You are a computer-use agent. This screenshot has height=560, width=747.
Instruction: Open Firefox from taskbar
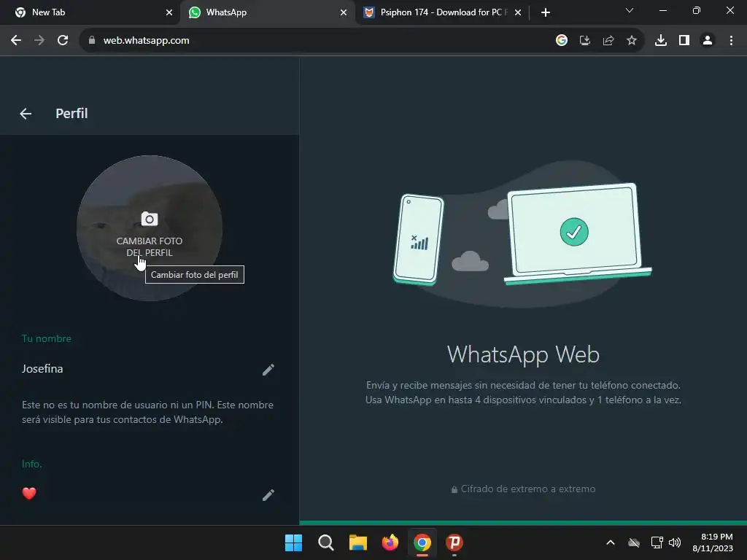point(390,542)
